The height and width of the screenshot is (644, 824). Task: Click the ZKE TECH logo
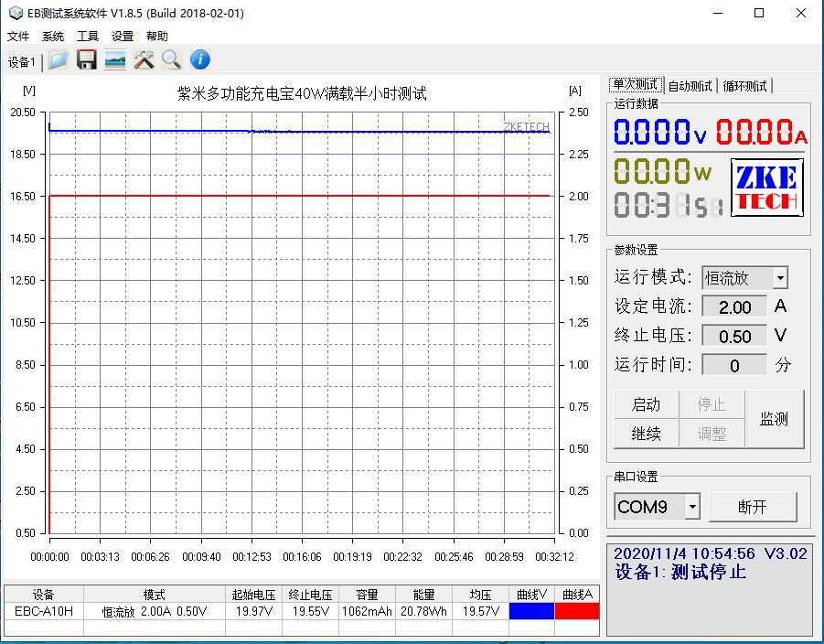click(x=767, y=188)
